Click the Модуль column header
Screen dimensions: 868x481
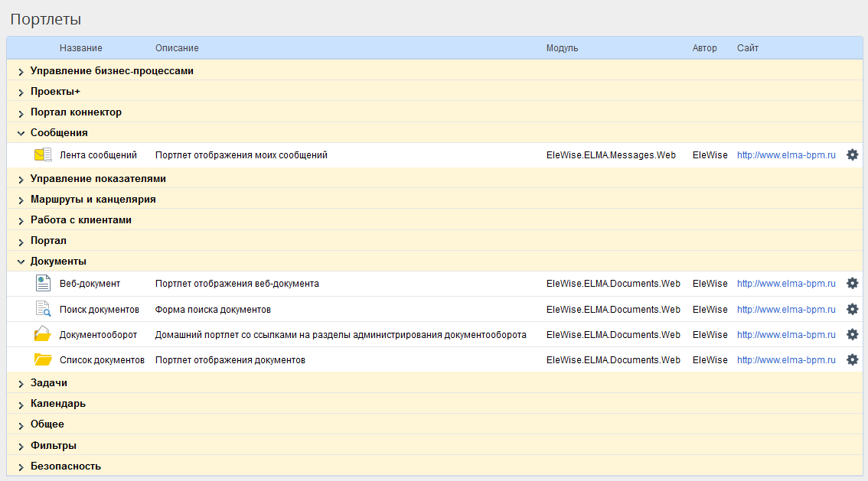562,48
